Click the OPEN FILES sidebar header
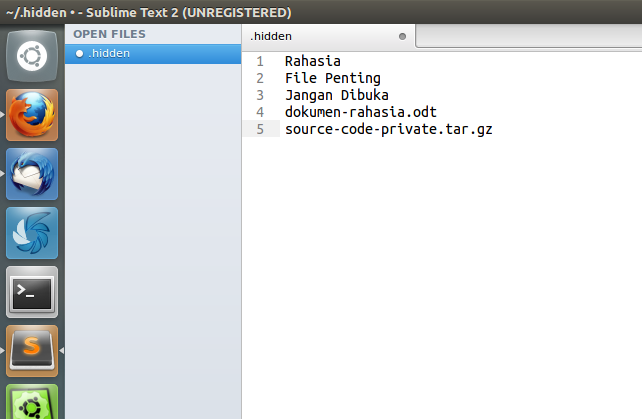The height and width of the screenshot is (419, 642). click(109, 34)
